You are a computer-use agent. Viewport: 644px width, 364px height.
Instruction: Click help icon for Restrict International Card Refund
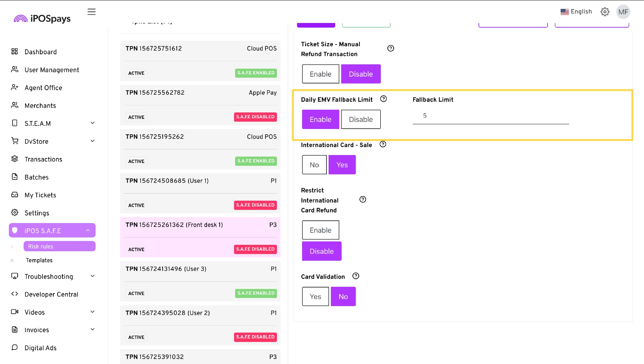pyautogui.click(x=362, y=199)
